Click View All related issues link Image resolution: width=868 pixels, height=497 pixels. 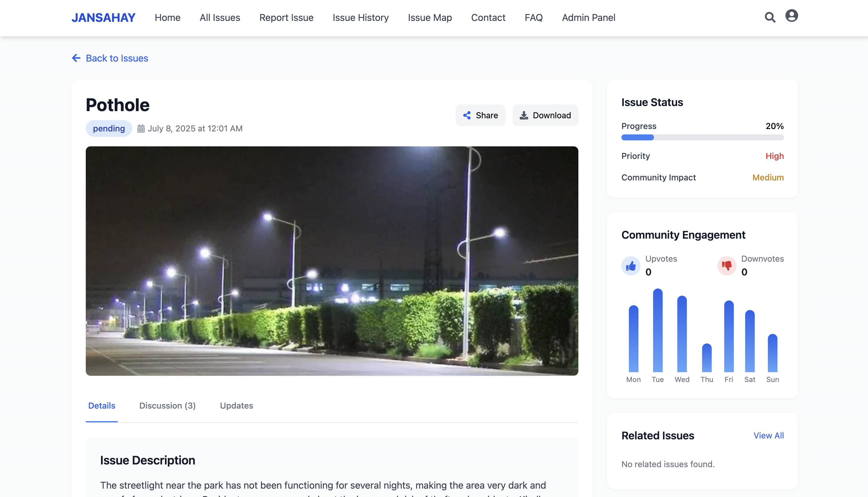tap(768, 435)
